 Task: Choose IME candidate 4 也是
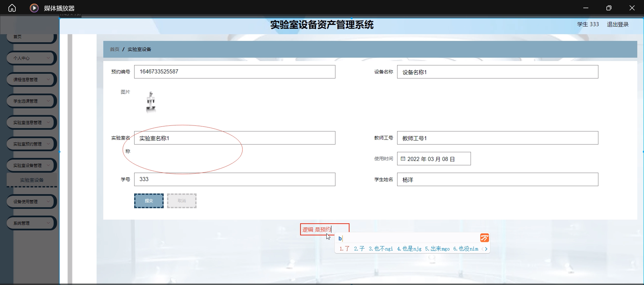(x=409, y=249)
